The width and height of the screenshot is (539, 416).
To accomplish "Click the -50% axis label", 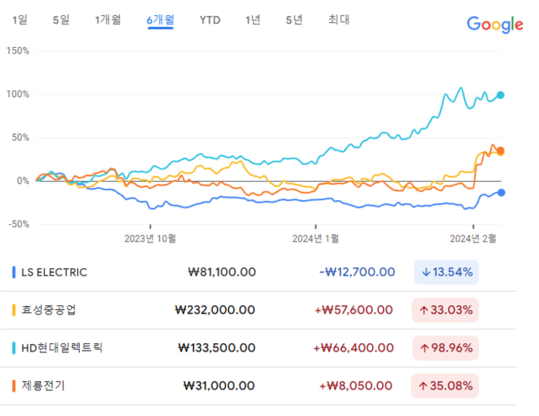I will [x=19, y=224].
